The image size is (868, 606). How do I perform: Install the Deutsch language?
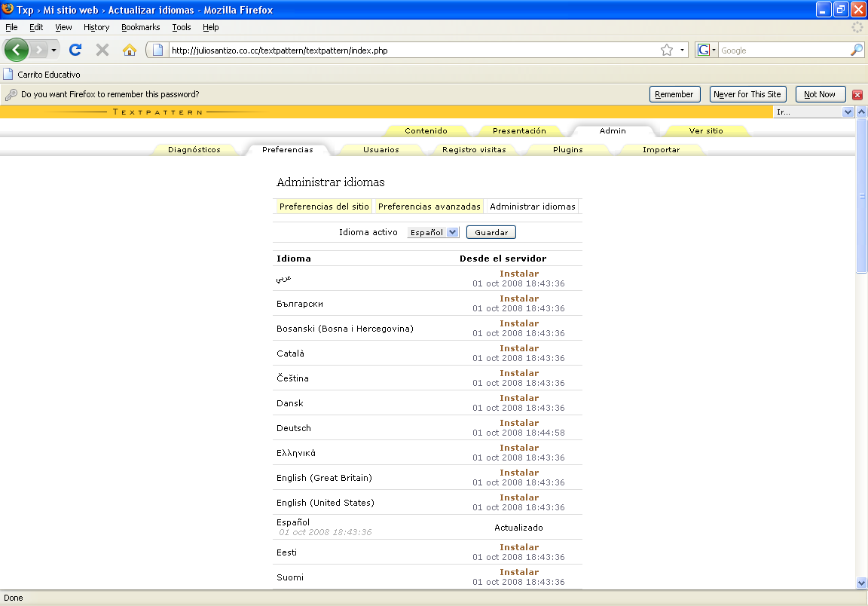pos(518,423)
